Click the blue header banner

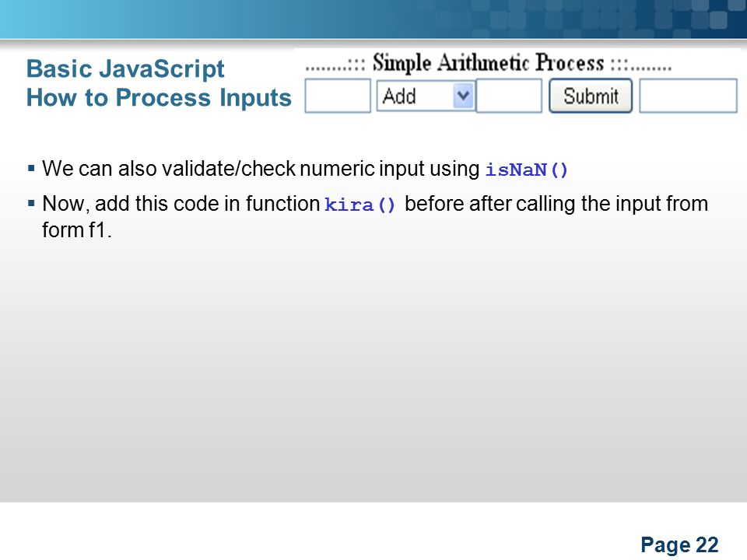(x=373, y=19)
